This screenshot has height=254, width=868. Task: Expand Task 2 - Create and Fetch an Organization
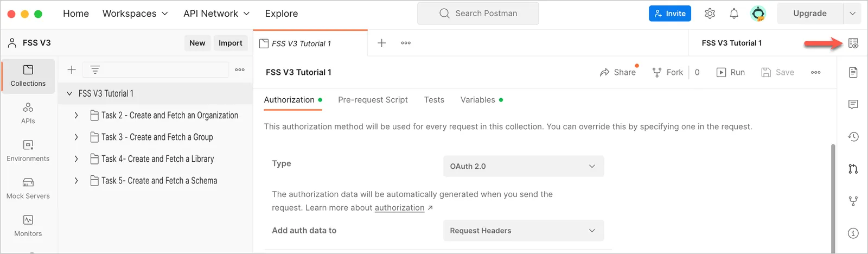(x=76, y=115)
